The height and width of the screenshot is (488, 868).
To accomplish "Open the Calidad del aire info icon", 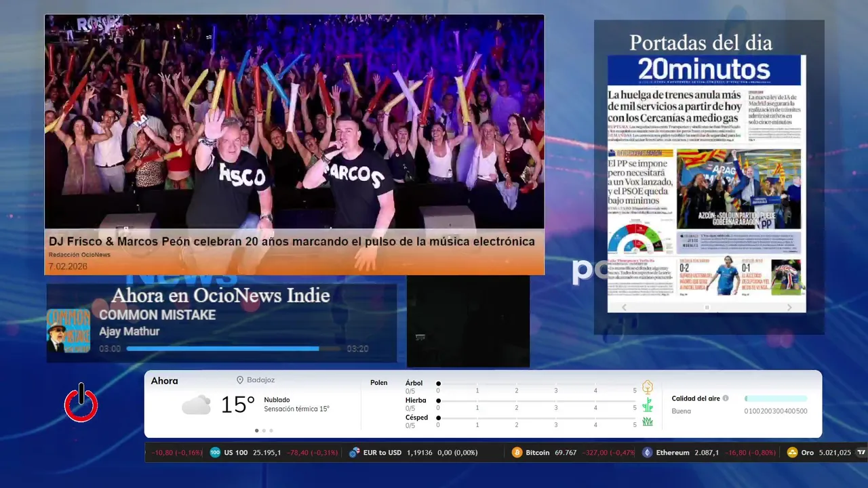I will pyautogui.click(x=726, y=399).
